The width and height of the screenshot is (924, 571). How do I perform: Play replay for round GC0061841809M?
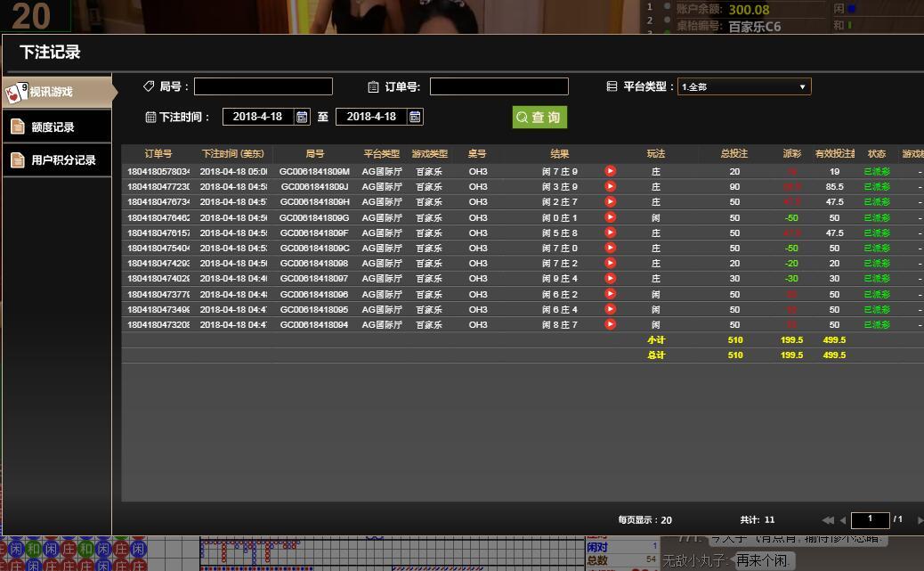click(x=610, y=171)
